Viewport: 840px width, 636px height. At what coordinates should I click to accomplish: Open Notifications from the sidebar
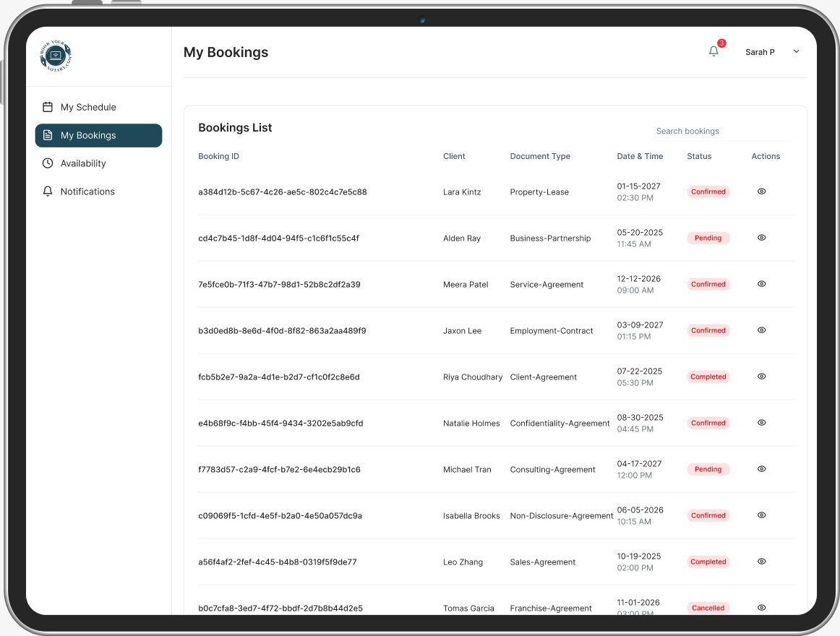click(98, 192)
